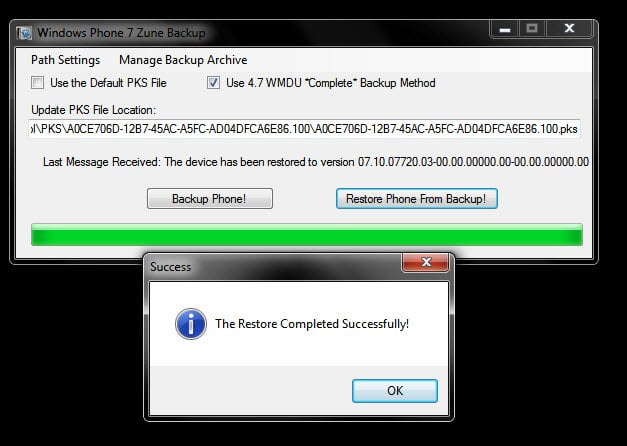Image resolution: width=627 pixels, height=446 pixels.
Task: Click the Update PKS File Location label
Action: (94, 110)
